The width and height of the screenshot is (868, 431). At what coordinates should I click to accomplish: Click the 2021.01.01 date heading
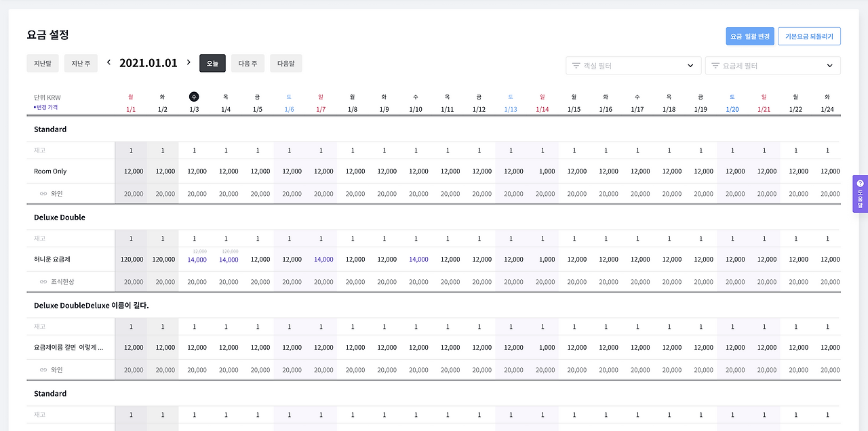click(149, 63)
